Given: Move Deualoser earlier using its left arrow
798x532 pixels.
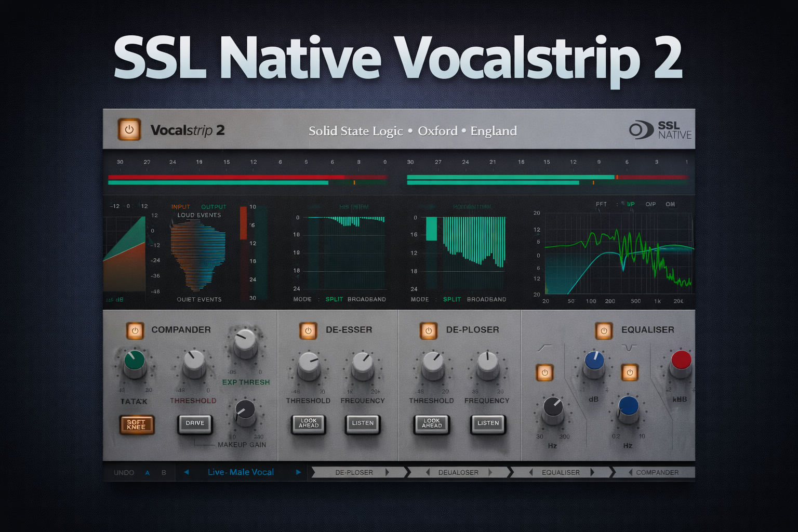Looking at the screenshot, I should pyautogui.click(x=428, y=472).
